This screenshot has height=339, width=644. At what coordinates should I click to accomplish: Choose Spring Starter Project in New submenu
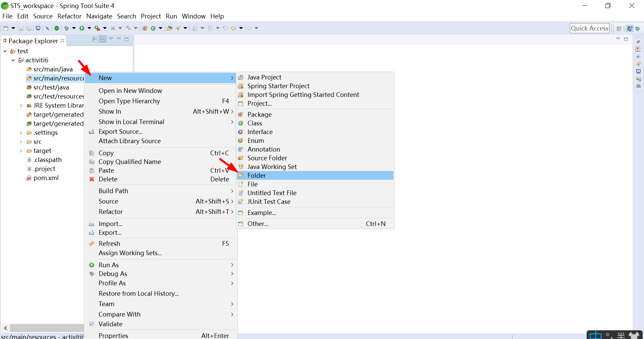point(315,86)
